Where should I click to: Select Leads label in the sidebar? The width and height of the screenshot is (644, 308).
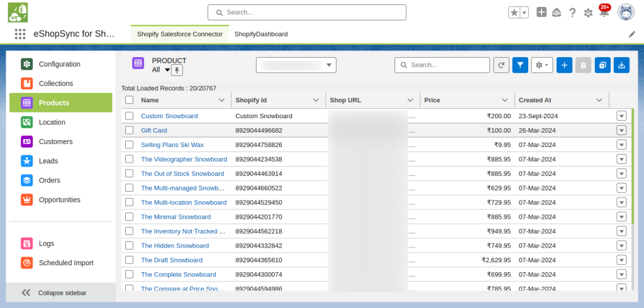[x=48, y=161]
